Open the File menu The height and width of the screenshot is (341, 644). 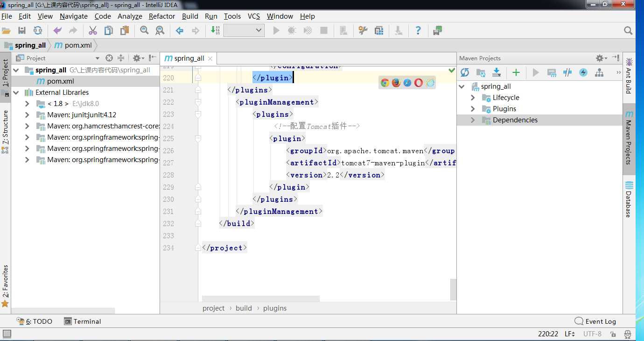(7, 16)
